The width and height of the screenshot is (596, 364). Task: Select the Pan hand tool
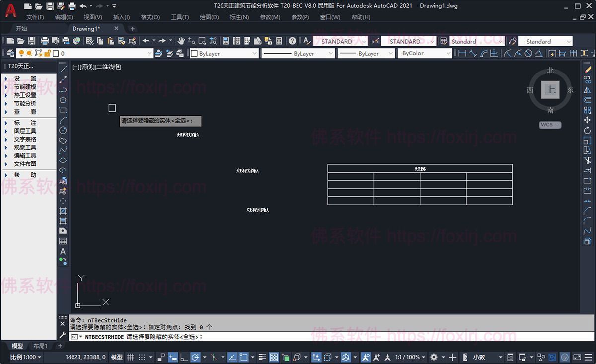pos(181,41)
